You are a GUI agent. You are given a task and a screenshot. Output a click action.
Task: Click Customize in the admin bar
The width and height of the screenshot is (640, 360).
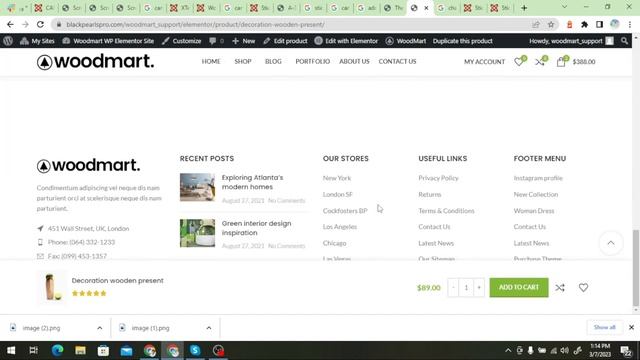[x=182, y=41]
